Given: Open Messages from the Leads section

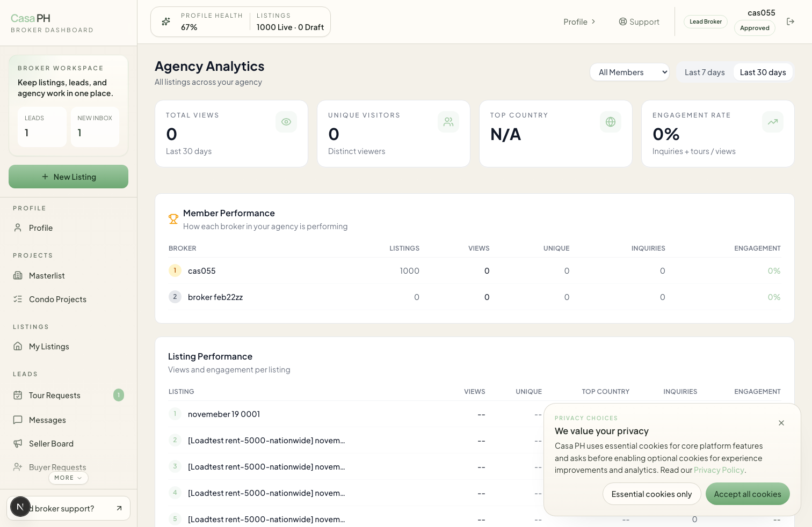Looking at the screenshot, I should [48, 420].
